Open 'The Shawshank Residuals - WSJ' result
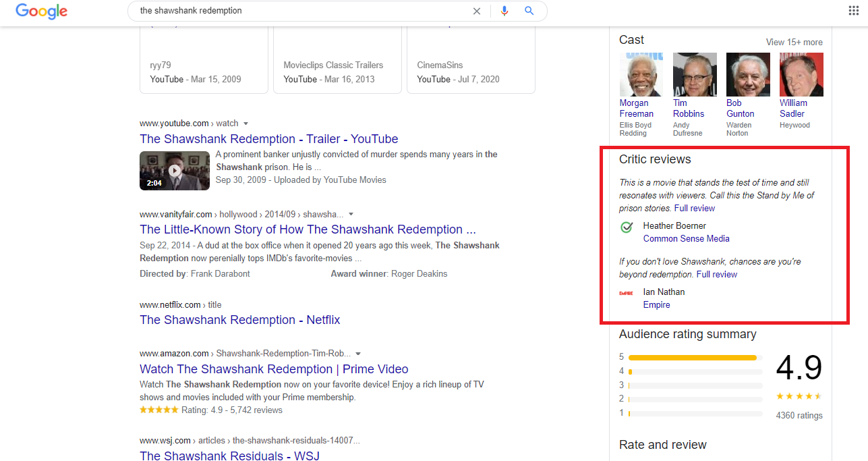This screenshot has height=461, width=868. [x=229, y=456]
